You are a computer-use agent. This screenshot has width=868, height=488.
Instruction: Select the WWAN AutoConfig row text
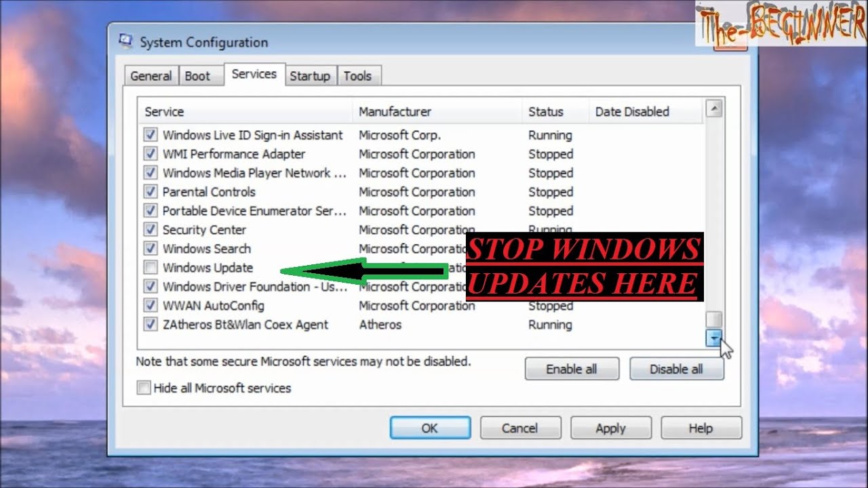point(214,306)
